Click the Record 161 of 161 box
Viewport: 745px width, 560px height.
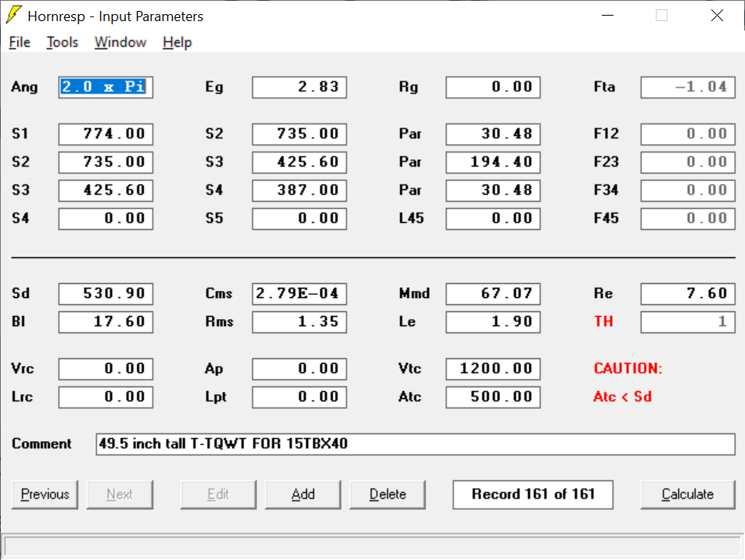533,494
